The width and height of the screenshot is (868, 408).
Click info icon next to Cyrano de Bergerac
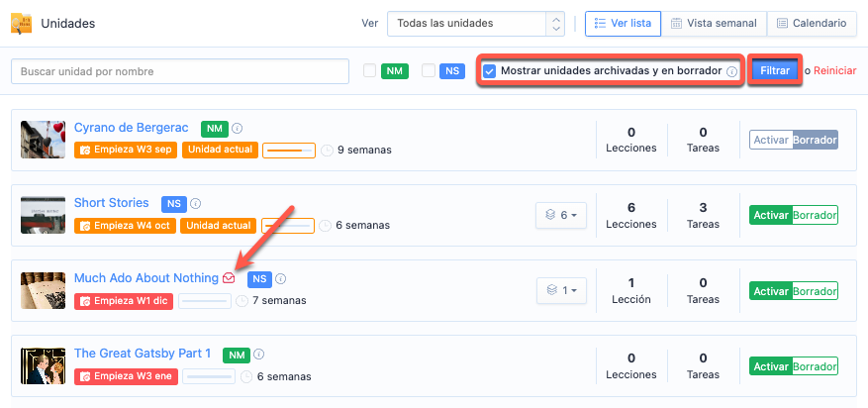(x=238, y=129)
